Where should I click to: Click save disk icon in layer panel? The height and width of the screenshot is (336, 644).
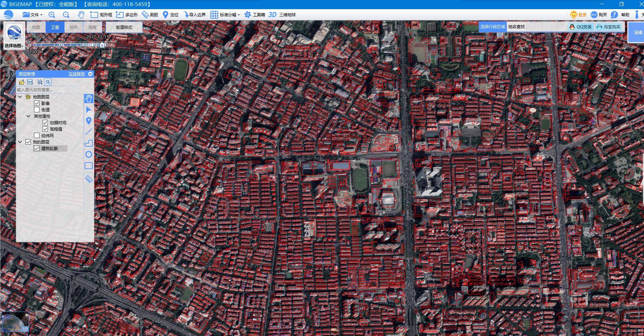coord(30,82)
